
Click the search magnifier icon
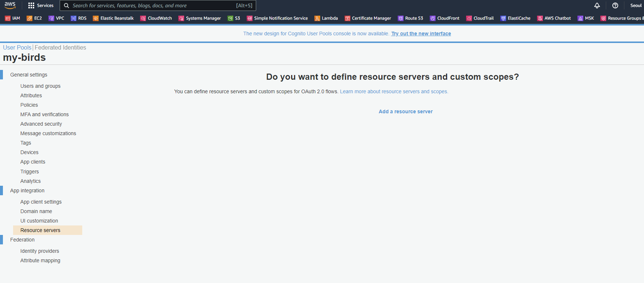(x=66, y=5)
